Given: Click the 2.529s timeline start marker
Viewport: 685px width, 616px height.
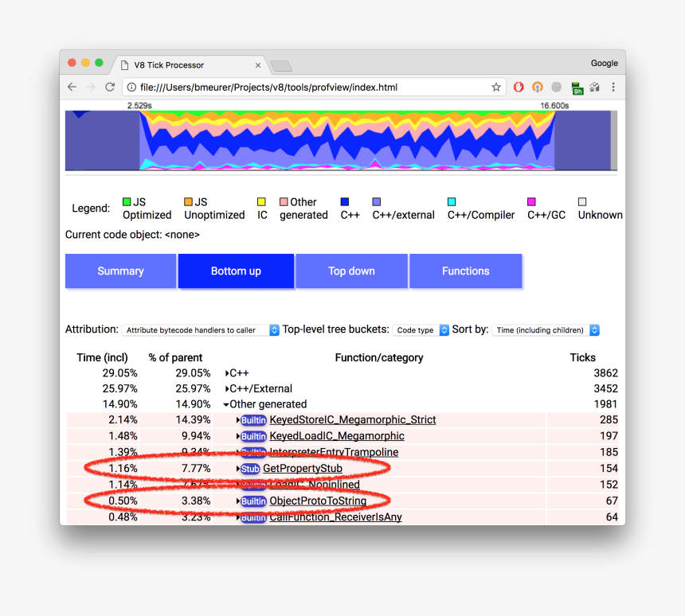Looking at the screenshot, I should 139,106.
